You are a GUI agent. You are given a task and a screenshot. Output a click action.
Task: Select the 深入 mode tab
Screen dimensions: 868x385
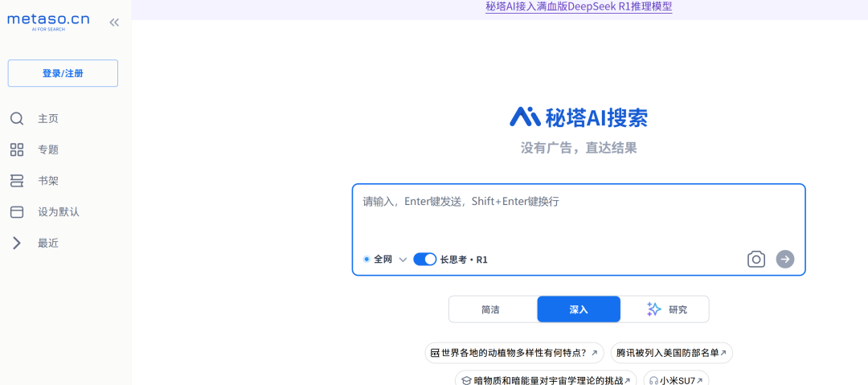579,309
